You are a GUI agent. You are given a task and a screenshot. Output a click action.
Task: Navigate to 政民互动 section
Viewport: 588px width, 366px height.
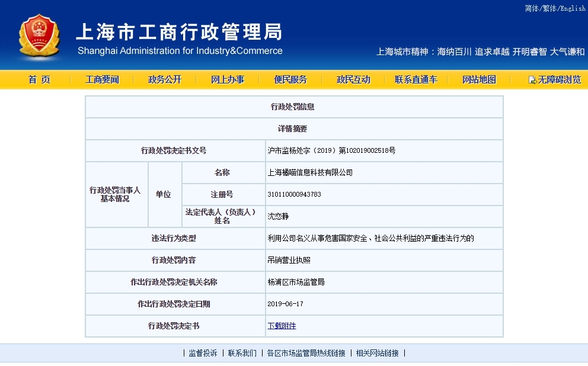[x=353, y=80]
